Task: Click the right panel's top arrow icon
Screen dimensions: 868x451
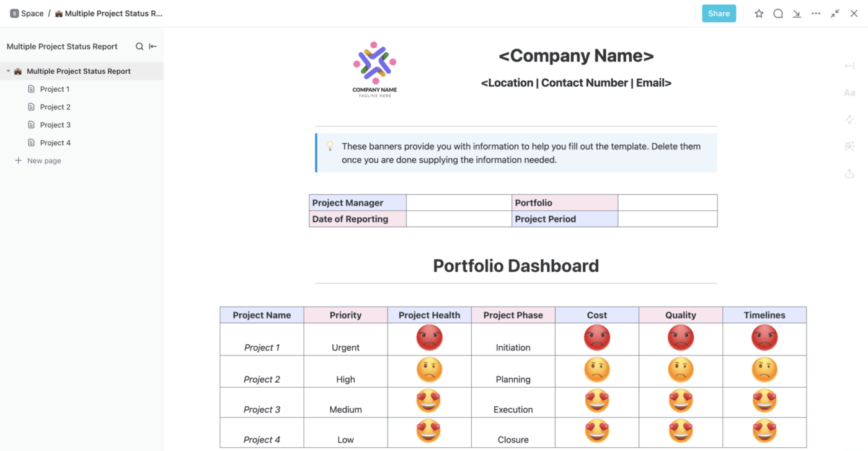Action: (849, 66)
